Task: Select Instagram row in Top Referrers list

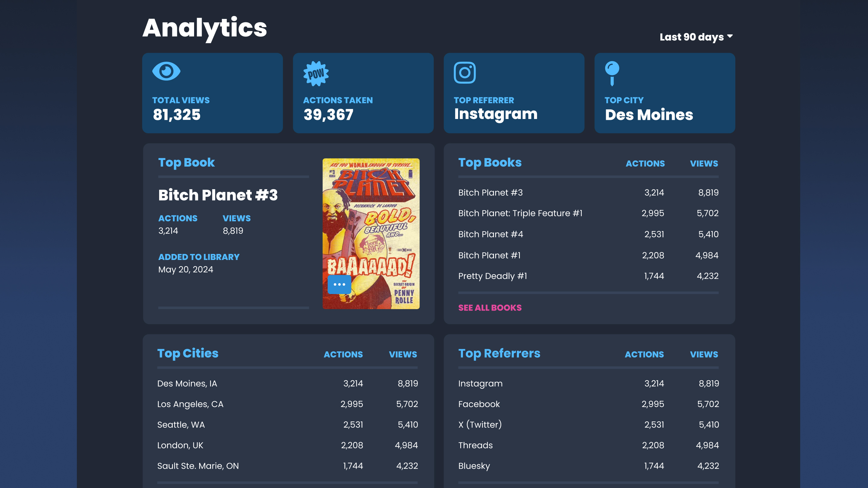Action: 588,383
